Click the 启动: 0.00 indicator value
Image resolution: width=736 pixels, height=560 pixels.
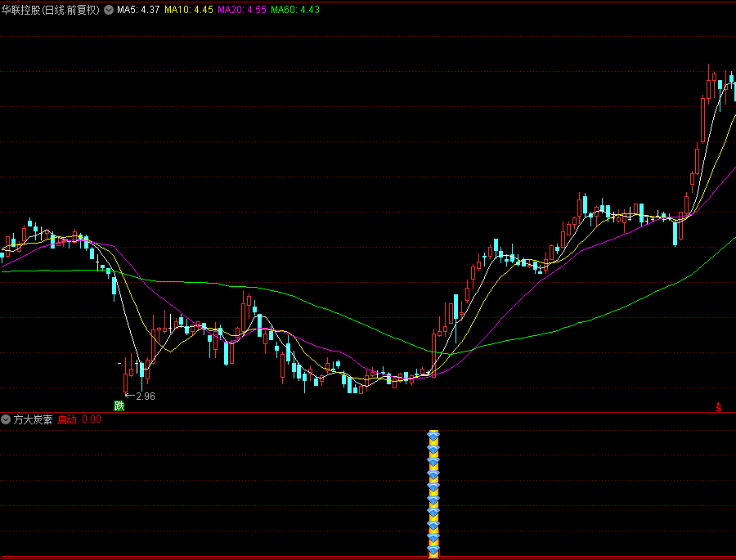tap(79, 419)
